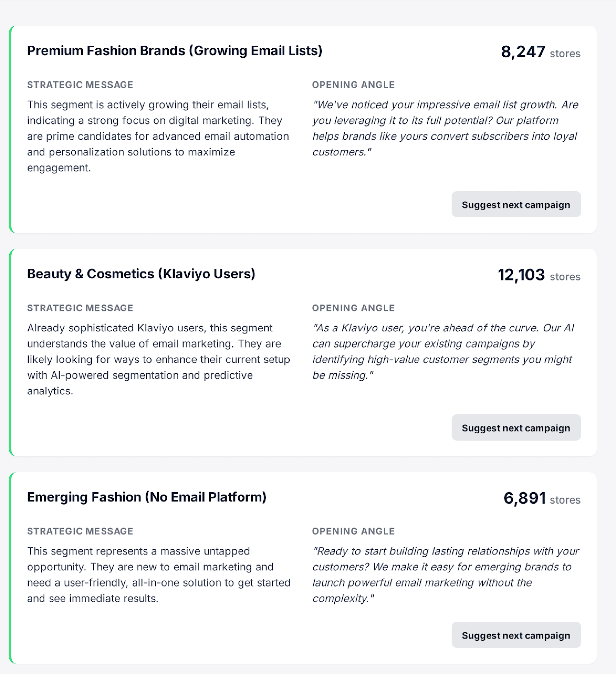This screenshot has width=616, height=674.
Task: Click the Strategic Message label in Premium Fashion card
Action: (80, 85)
